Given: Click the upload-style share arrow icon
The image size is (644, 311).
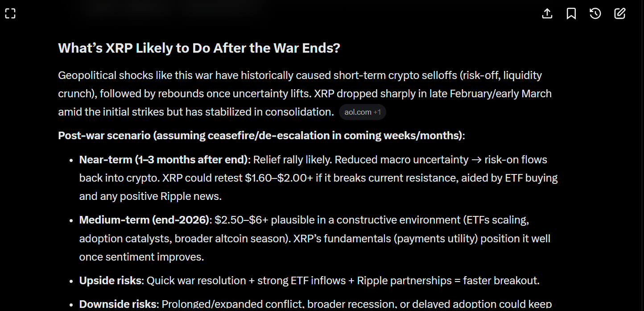Looking at the screenshot, I should (547, 13).
